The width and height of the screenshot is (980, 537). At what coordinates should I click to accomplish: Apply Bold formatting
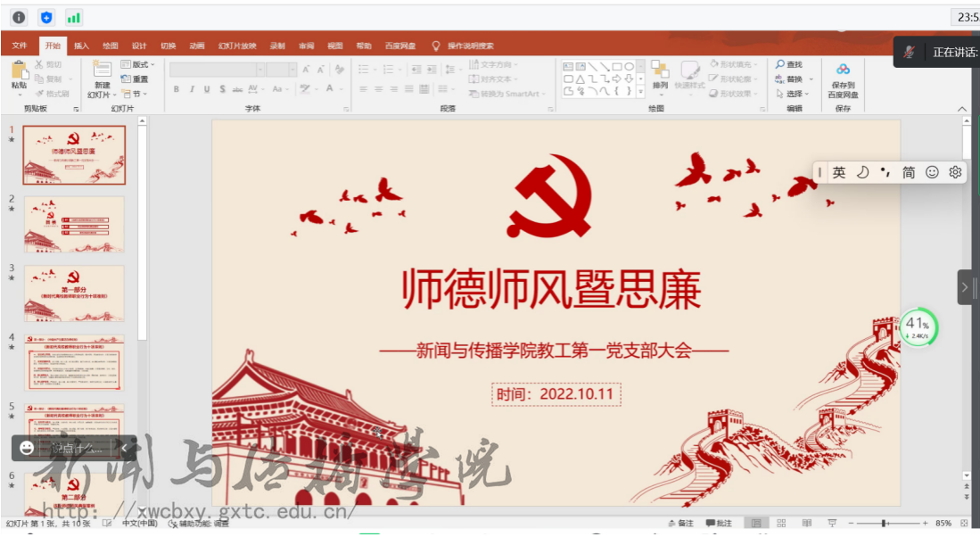point(177,89)
